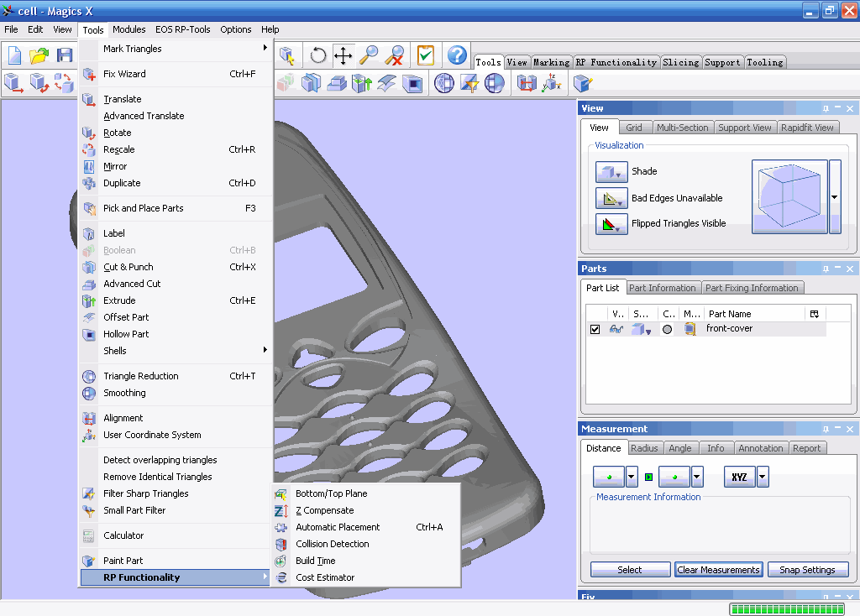Screen dimensions: 860x616
Task: Click the User Coordinate System toolbar icon
Action: pos(552,83)
